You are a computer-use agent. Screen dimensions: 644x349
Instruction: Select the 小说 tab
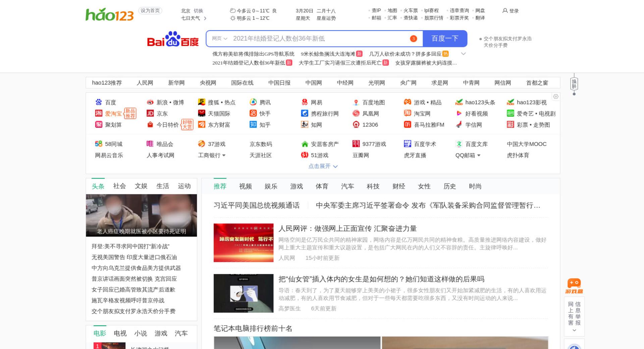coord(141,333)
